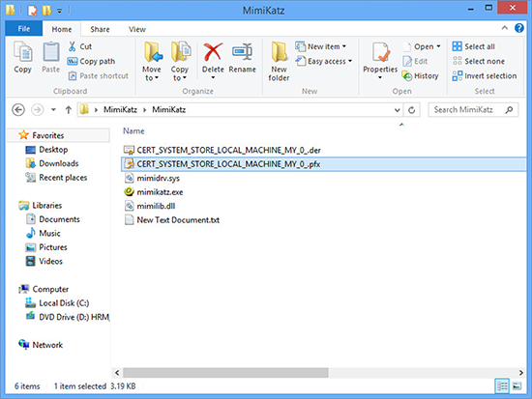
Task: Switch to Large icons view in status bar
Action: point(517,385)
